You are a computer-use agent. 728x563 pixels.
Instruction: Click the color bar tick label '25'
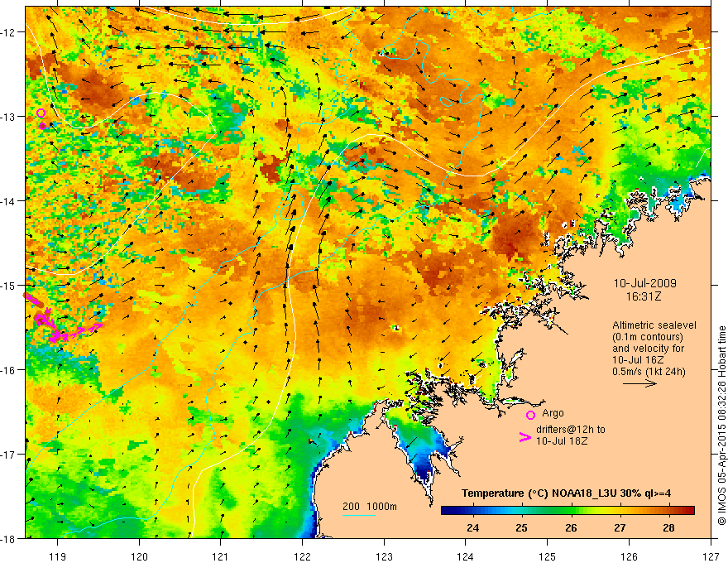click(522, 527)
